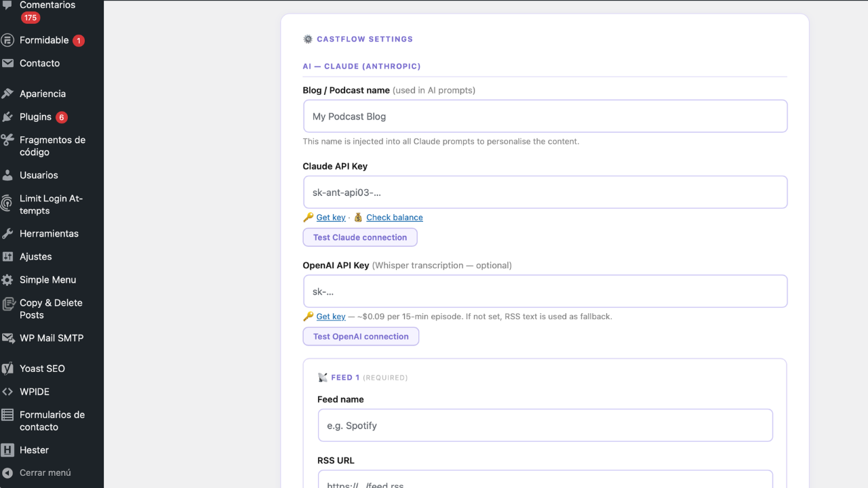Screen dimensions: 868x488
Task: Click the Yoast SEO icon
Action: (x=7, y=368)
